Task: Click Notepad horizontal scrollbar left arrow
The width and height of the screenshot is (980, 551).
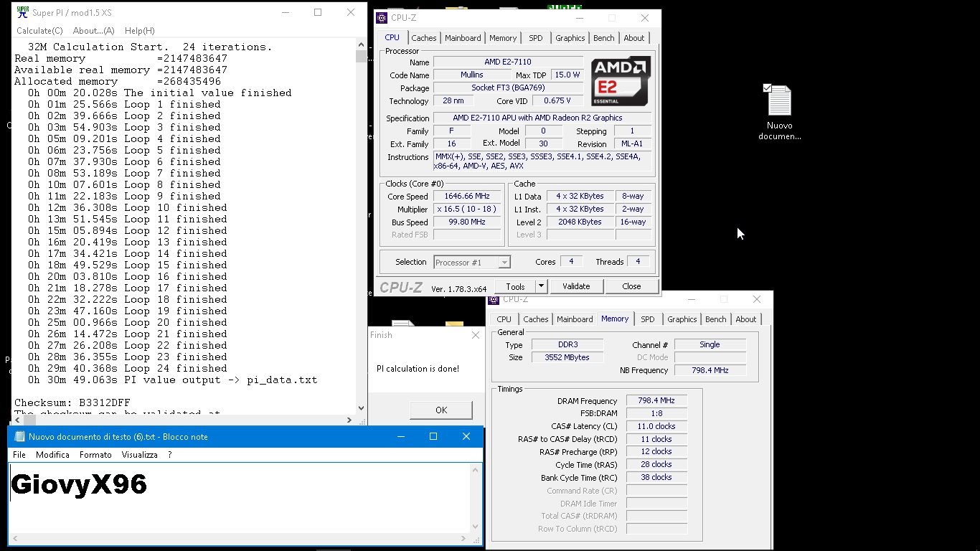Action: click(15, 538)
